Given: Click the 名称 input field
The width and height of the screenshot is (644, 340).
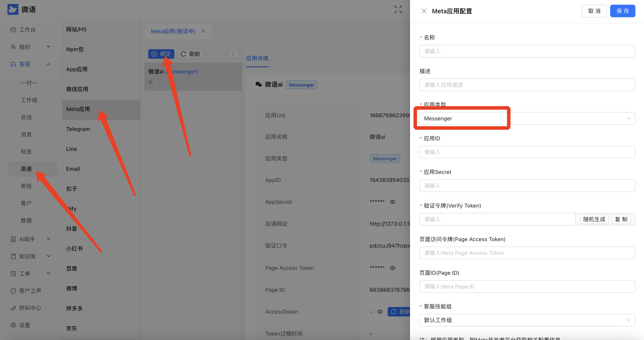Looking at the screenshot, I should point(527,51).
